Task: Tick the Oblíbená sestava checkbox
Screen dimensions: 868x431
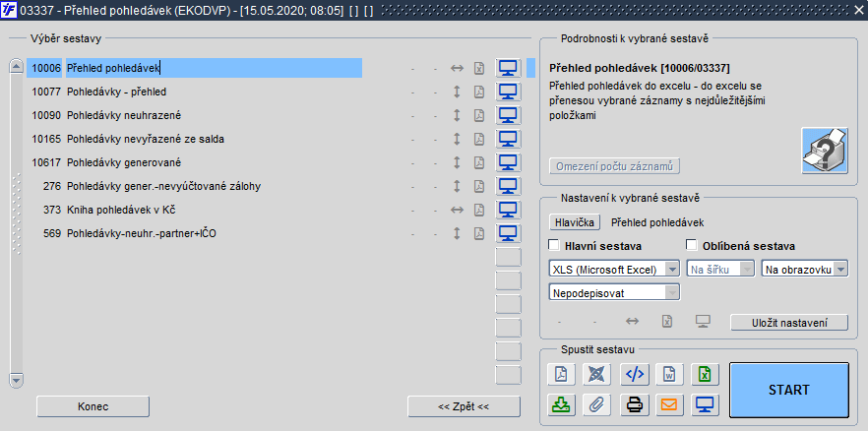Action: (691, 245)
